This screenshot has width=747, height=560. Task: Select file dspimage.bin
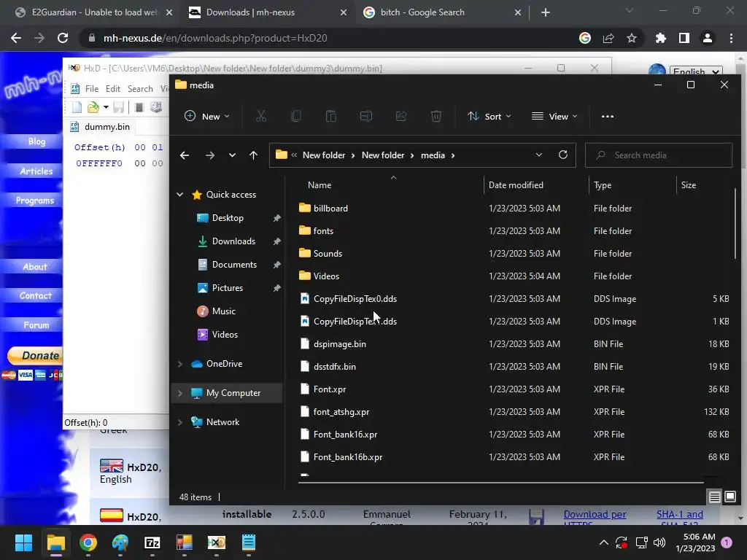(x=340, y=344)
